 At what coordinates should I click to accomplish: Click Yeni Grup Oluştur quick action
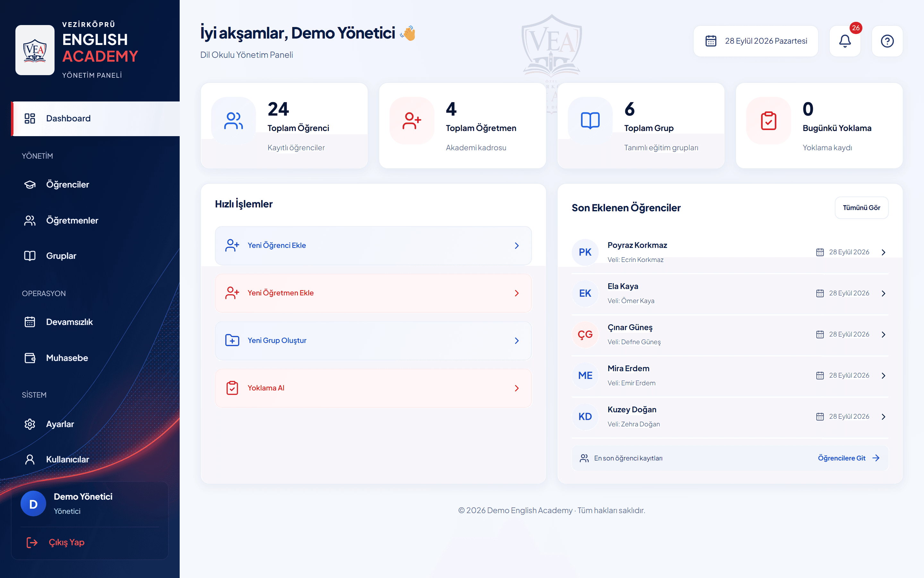pyautogui.click(x=373, y=341)
